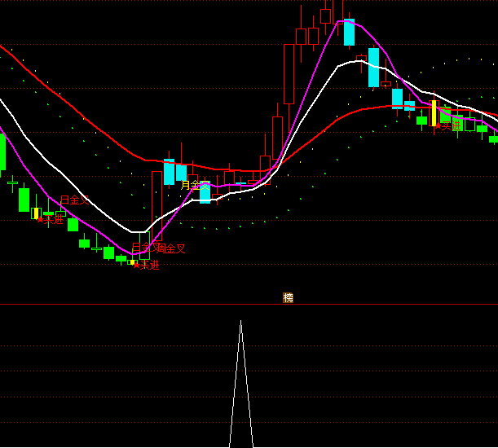
Task: Click the divider between chart and indicator pane
Action: click(x=122, y=305)
